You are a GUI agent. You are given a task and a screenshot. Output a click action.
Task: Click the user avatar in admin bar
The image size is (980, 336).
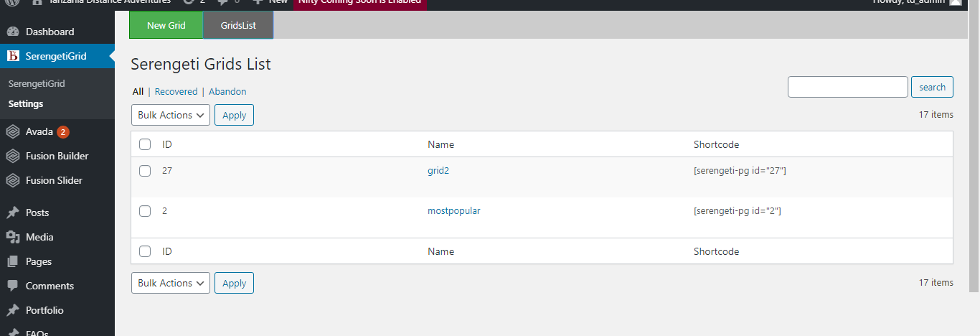(956, 2)
